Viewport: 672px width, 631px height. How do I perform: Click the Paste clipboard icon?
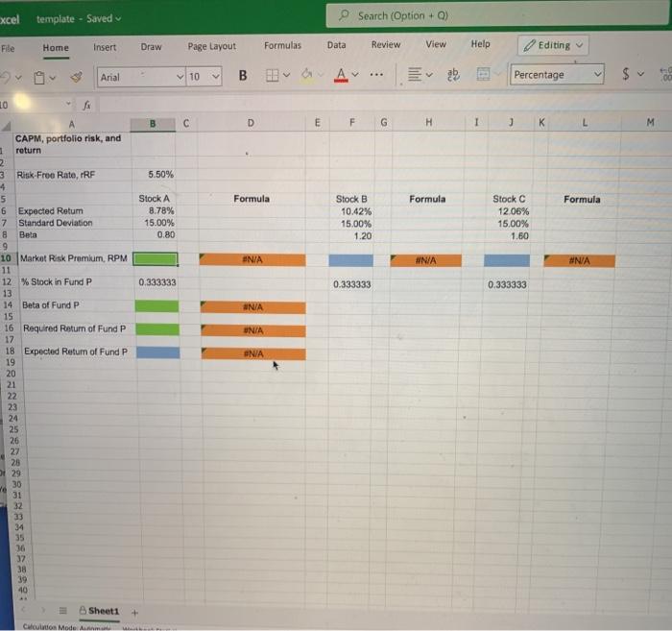point(39,78)
